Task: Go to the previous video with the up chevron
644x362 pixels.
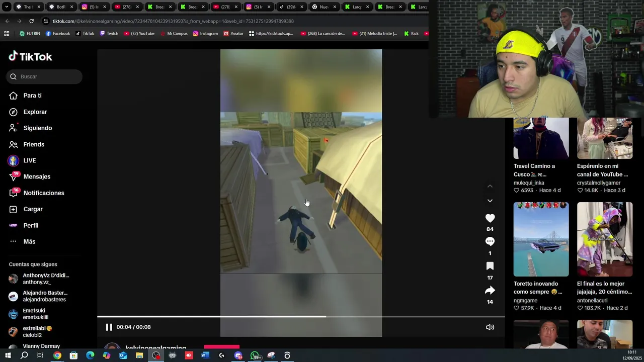Action: [490, 186]
